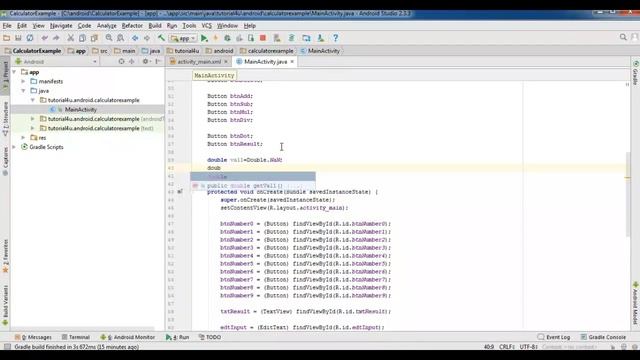
Task: Open the Gradle Console
Action: (x=603, y=337)
